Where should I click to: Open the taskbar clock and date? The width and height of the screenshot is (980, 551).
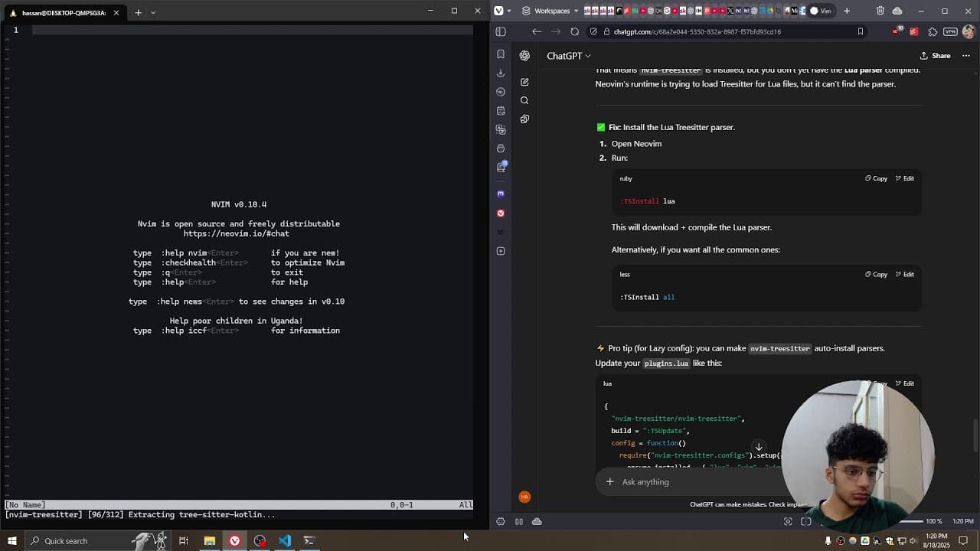[x=936, y=541]
